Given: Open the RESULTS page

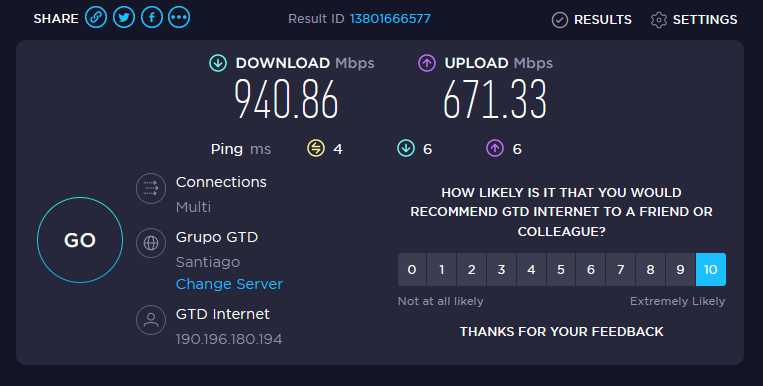Looking at the screenshot, I should [592, 19].
